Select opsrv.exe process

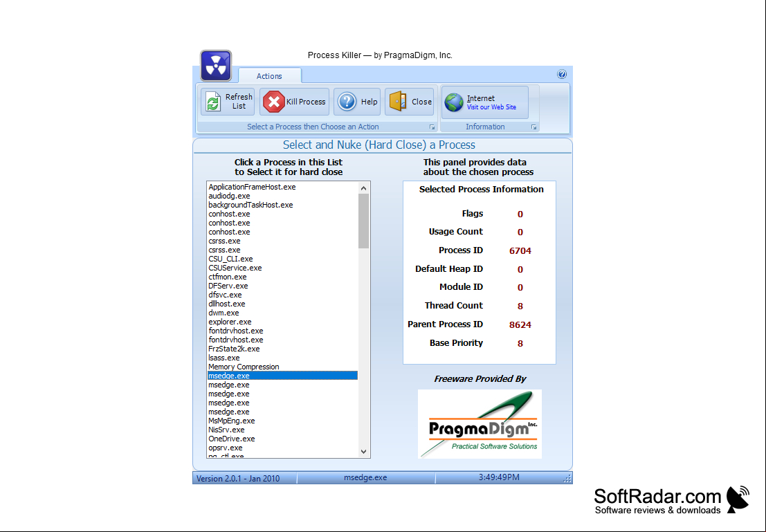tap(282, 448)
